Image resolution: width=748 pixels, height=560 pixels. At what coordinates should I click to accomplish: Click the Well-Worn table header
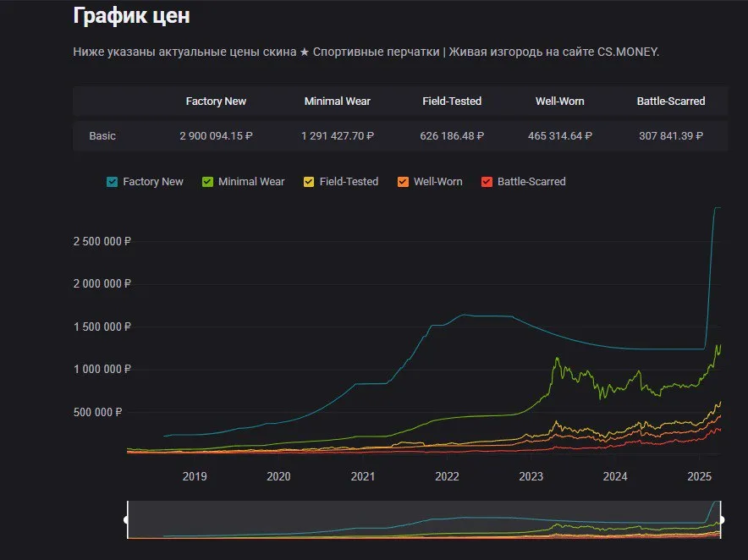click(x=559, y=102)
